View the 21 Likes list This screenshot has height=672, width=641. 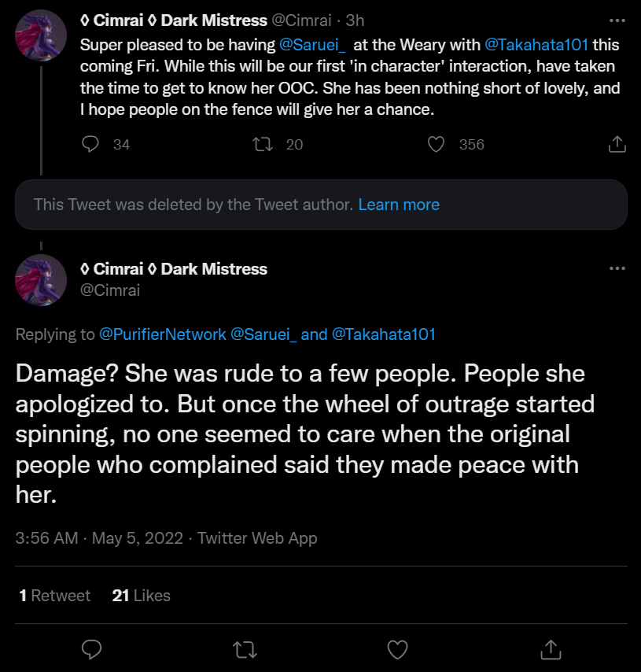[x=141, y=596]
